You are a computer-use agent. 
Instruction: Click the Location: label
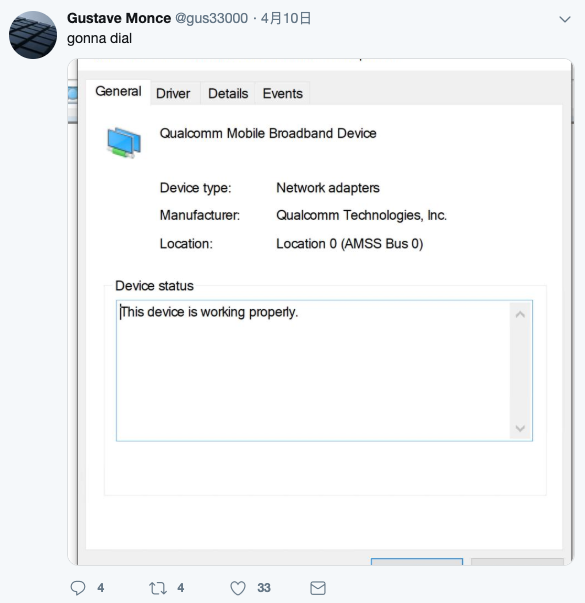click(x=186, y=244)
